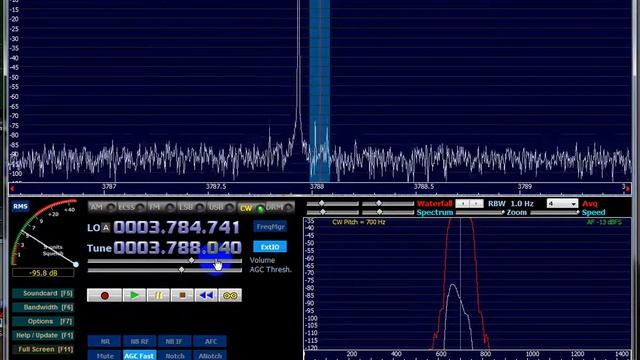Screen dimensions: 640x360
Task: Select LSB demodulation mode
Action: 191,207
